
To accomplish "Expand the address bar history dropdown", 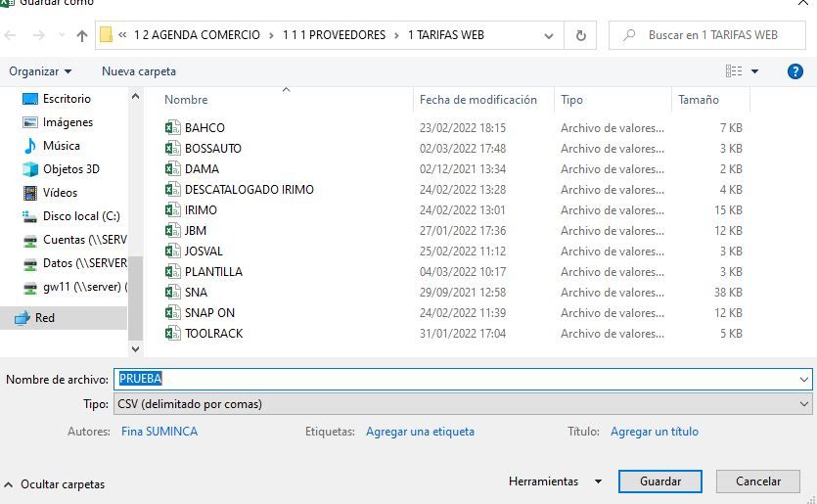I will point(549,35).
